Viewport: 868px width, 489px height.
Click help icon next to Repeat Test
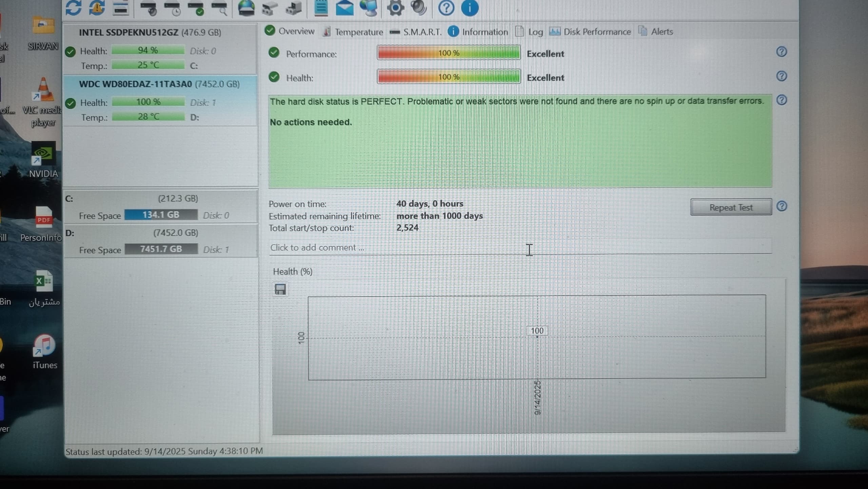tap(782, 206)
